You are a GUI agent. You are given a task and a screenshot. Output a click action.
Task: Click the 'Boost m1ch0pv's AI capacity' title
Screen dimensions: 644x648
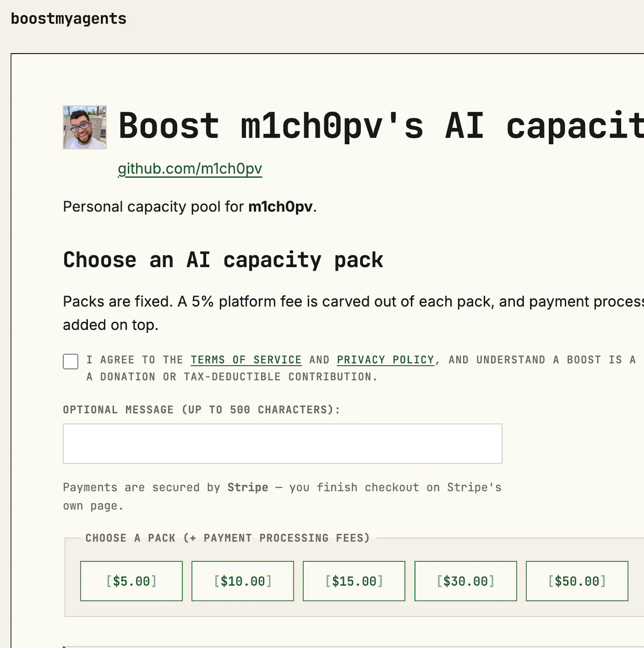pos(381,126)
